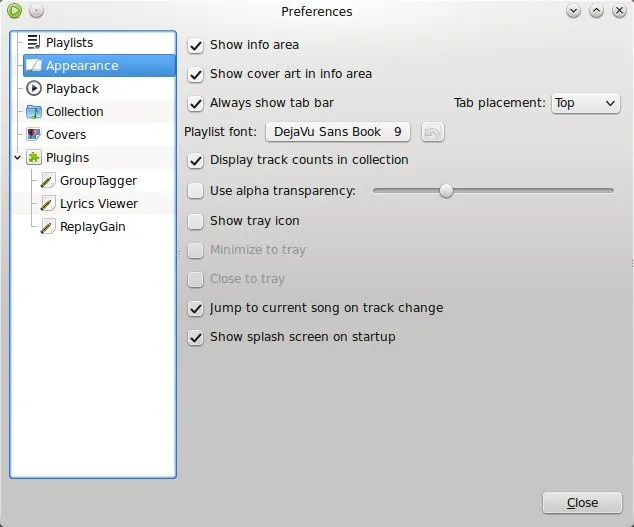Click the reset font button icon
Screen dimensions: 634x527
point(432,132)
